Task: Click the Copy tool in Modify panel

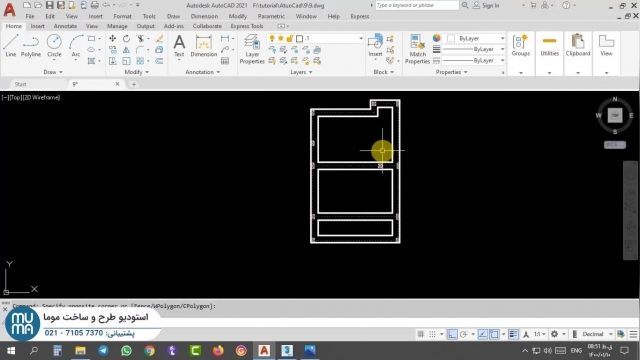Action: (112, 50)
